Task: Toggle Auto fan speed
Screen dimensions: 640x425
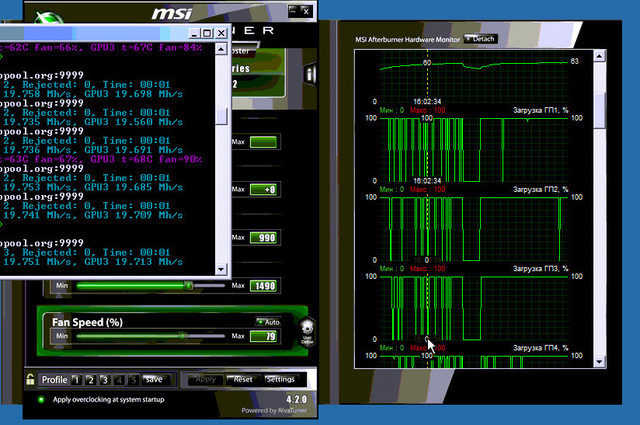Action: tap(268, 322)
